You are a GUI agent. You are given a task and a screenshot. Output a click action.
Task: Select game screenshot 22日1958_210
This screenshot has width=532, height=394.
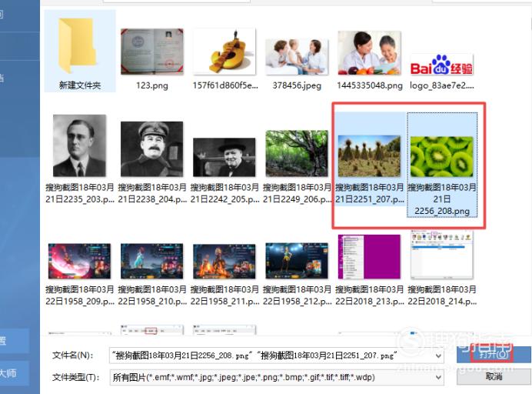pos(152,261)
